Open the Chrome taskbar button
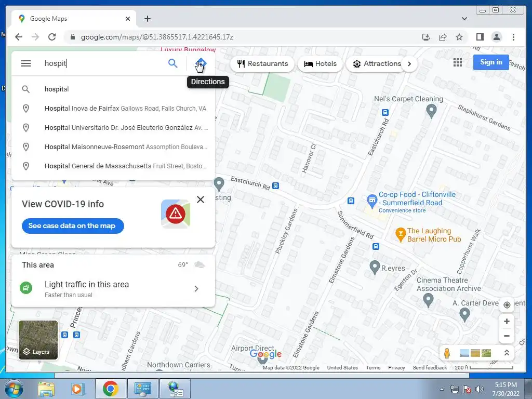Screen dimensions: 532x399 [x=110, y=389]
